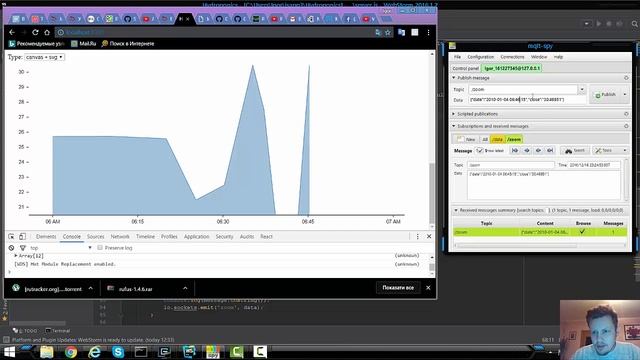Open the DevTools Application tab
640x360 pixels.
tap(196, 236)
